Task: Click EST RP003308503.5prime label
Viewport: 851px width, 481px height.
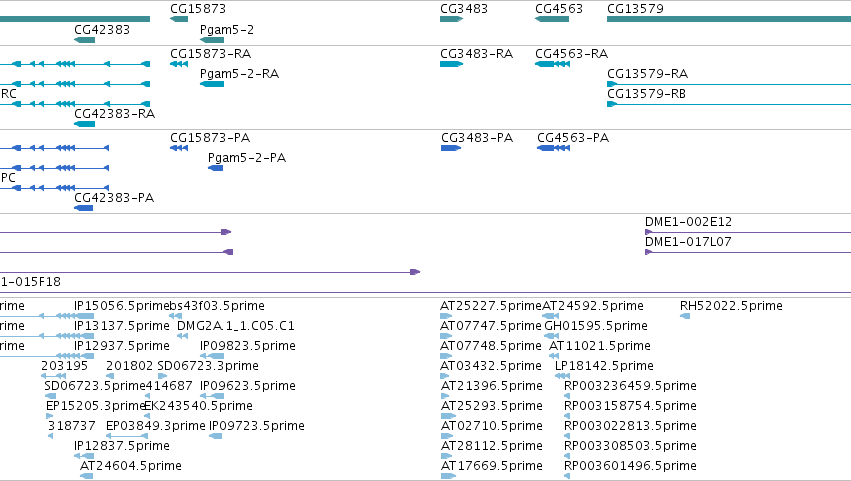Action: click(x=631, y=446)
